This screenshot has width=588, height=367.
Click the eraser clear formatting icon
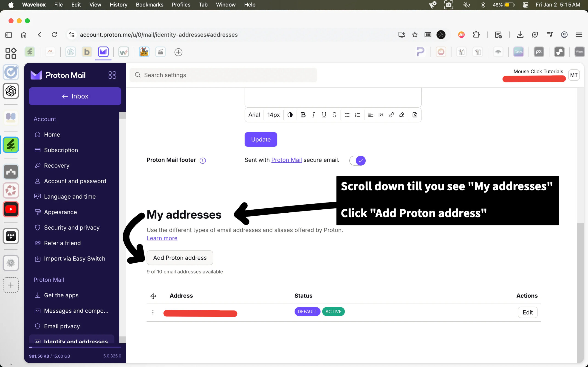(401, 115)
